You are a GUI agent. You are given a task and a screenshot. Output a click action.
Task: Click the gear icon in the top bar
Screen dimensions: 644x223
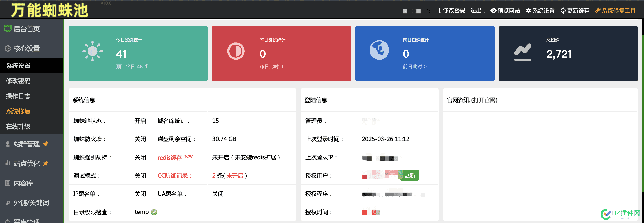528,10
